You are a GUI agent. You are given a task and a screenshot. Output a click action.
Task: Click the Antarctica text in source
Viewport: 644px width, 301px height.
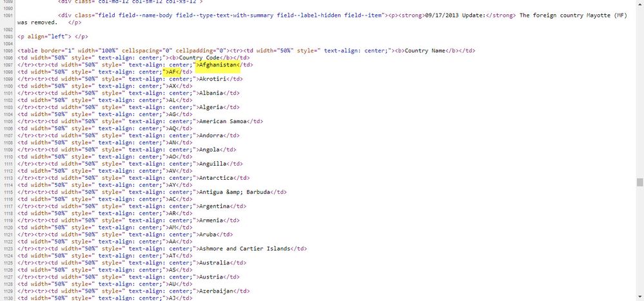pos(215,178)
